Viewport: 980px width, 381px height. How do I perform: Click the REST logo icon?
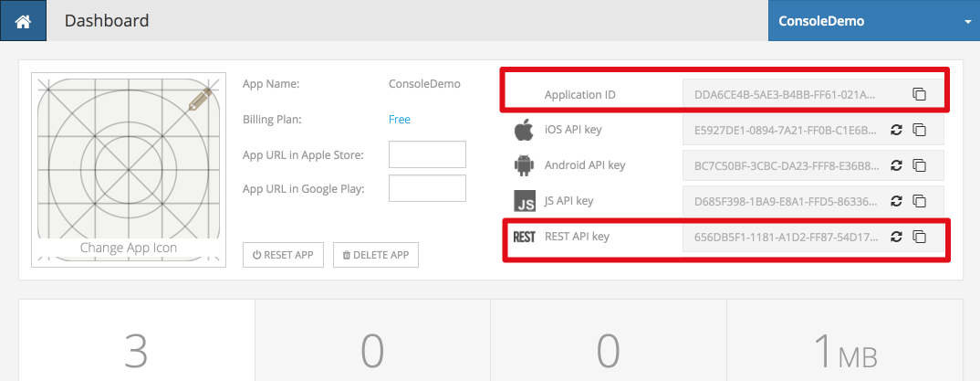point(524,238)
